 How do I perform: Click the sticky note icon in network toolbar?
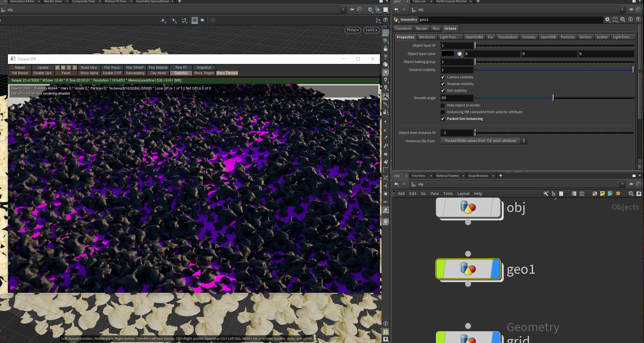point(602,194)
